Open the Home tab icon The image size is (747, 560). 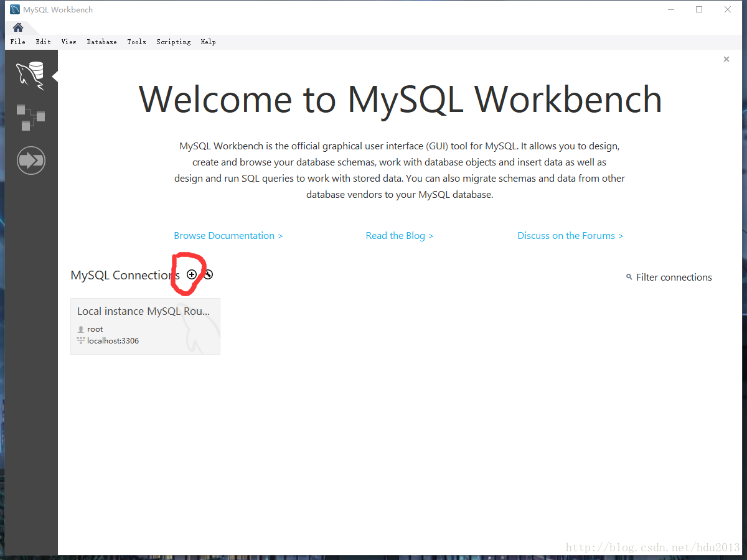point(18,27)
